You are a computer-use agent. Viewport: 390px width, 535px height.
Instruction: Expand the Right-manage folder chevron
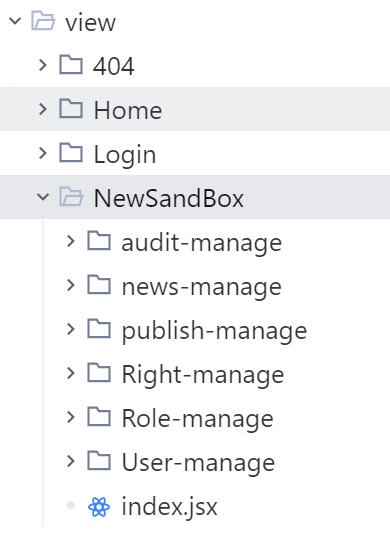point(71,373)
